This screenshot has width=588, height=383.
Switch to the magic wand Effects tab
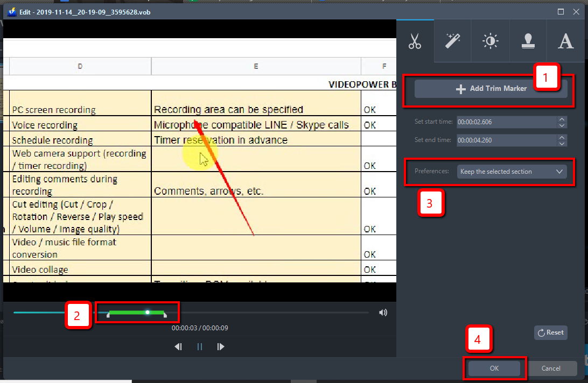click(x=452, y=40)
